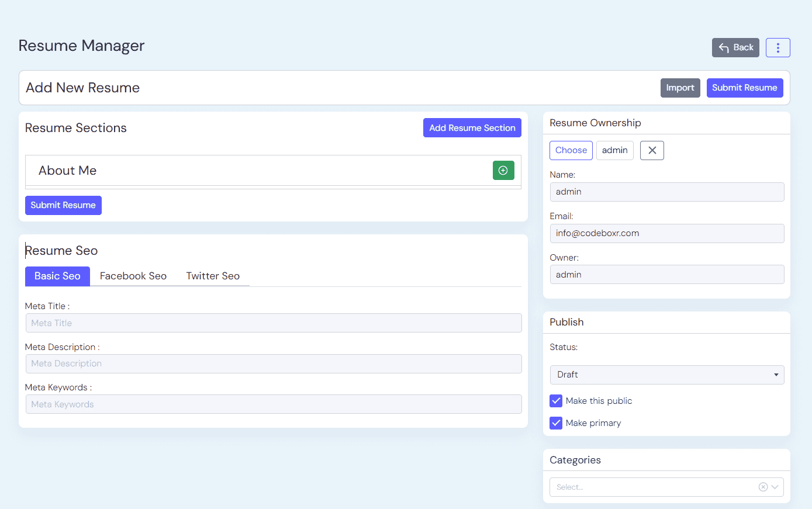
Task: Clear the chosen owner with X icon
Action: 652,150
